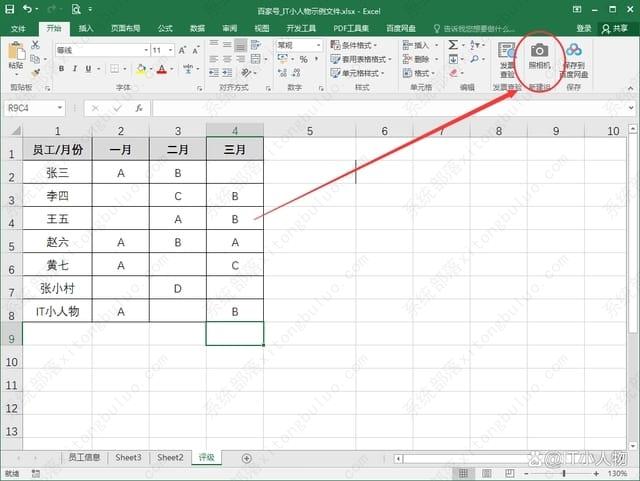Screen dimensions: 640x481
Task: Click the Save icon in quick access toolbar
Action: click(11, 10)
